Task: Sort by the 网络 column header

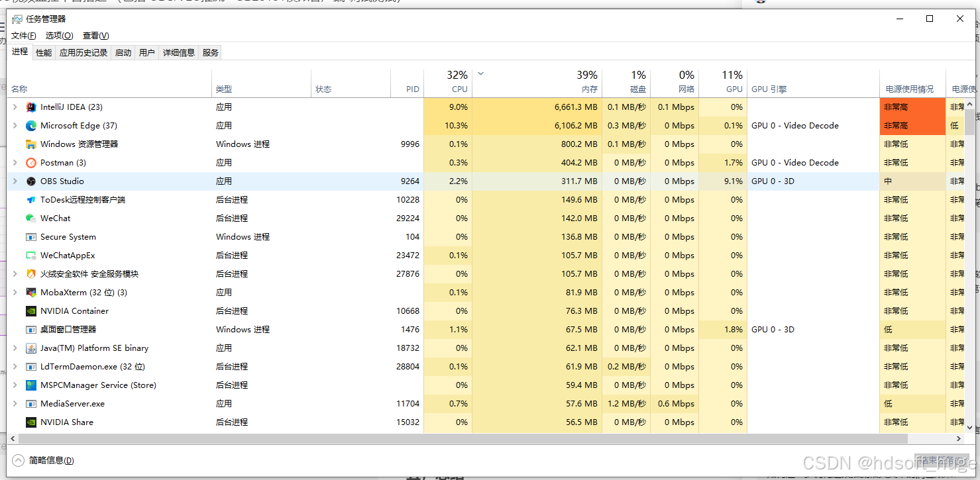Action: coord(675,83)
